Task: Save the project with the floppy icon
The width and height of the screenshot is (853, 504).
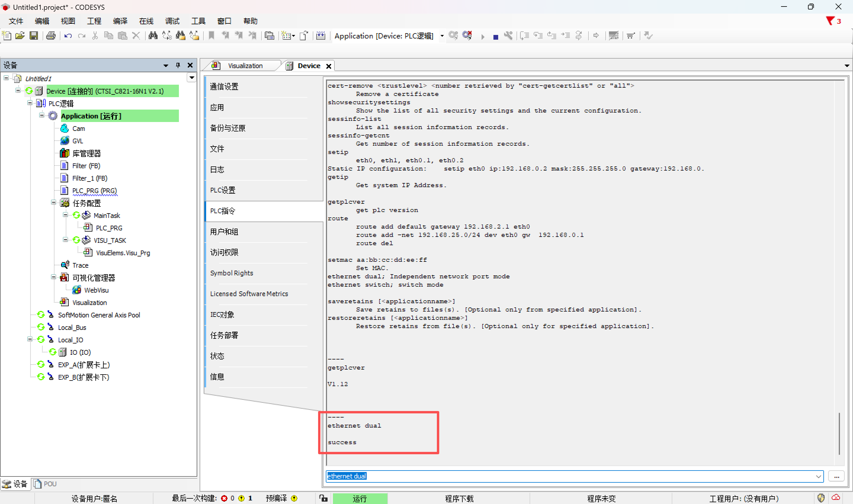Action: click(34, 36)
